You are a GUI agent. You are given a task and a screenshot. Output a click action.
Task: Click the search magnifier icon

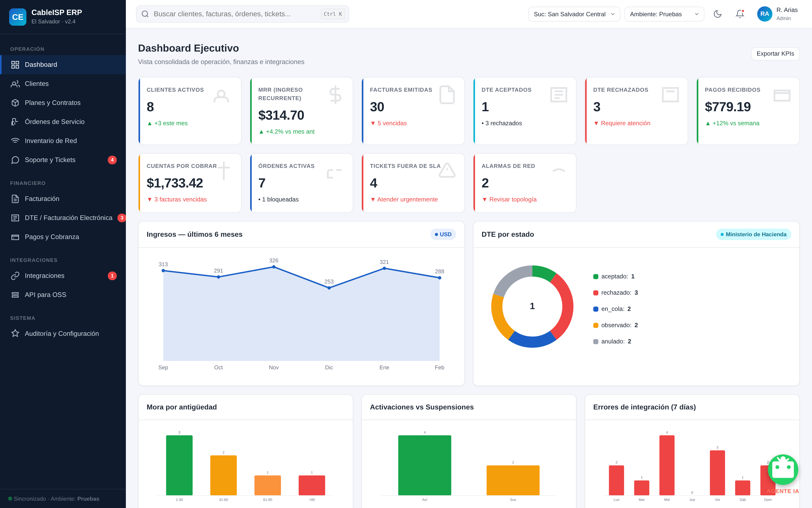tap(145, 14)
